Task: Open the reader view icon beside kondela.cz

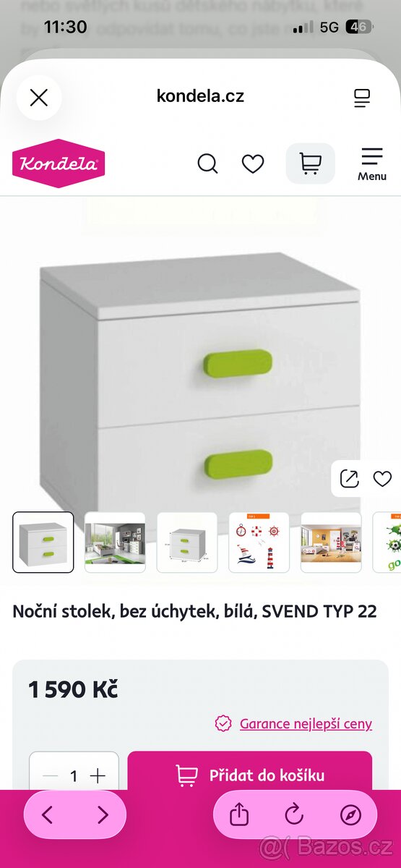Action: (x=363, y=98)
